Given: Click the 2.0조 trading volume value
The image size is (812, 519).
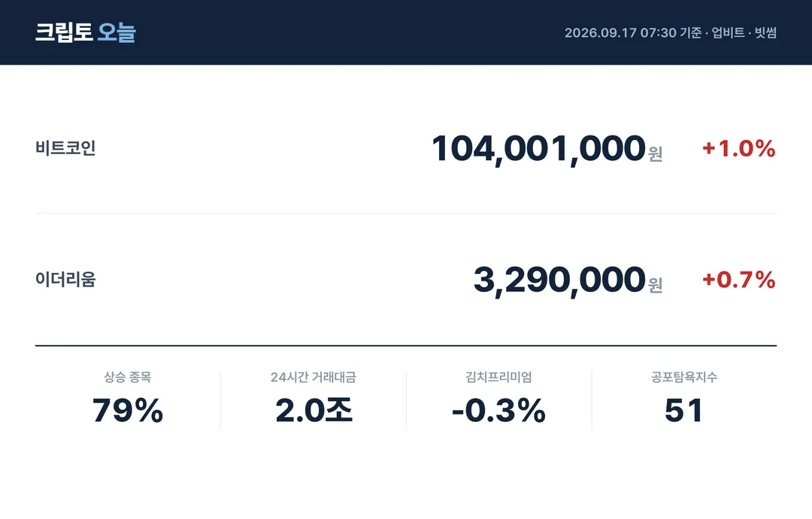Looking at the screenshot, I should tap(314, 411).
